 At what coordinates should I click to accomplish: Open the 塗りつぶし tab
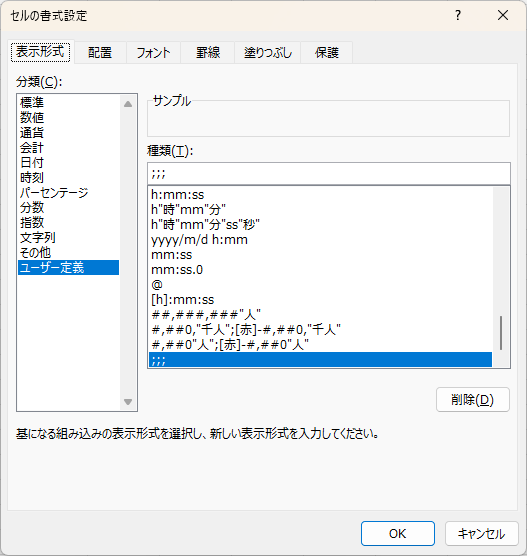click(267, 52)
